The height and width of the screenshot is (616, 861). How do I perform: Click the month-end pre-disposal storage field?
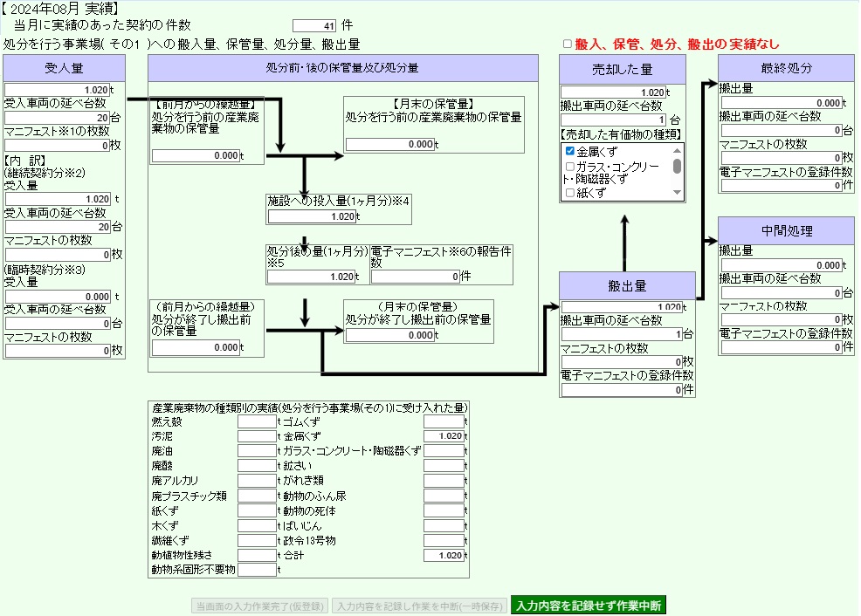[390, 144]
